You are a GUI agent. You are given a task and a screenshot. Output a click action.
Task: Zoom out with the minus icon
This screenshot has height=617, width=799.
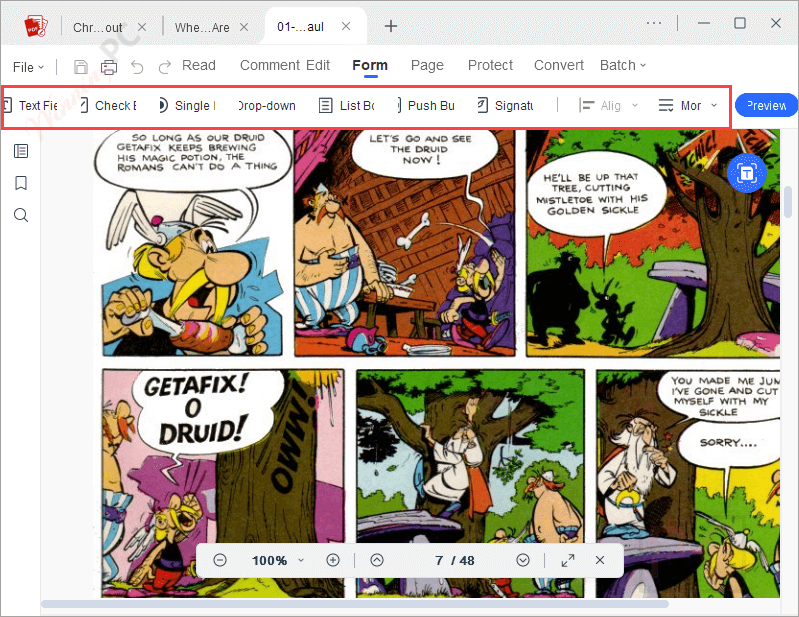220,560
